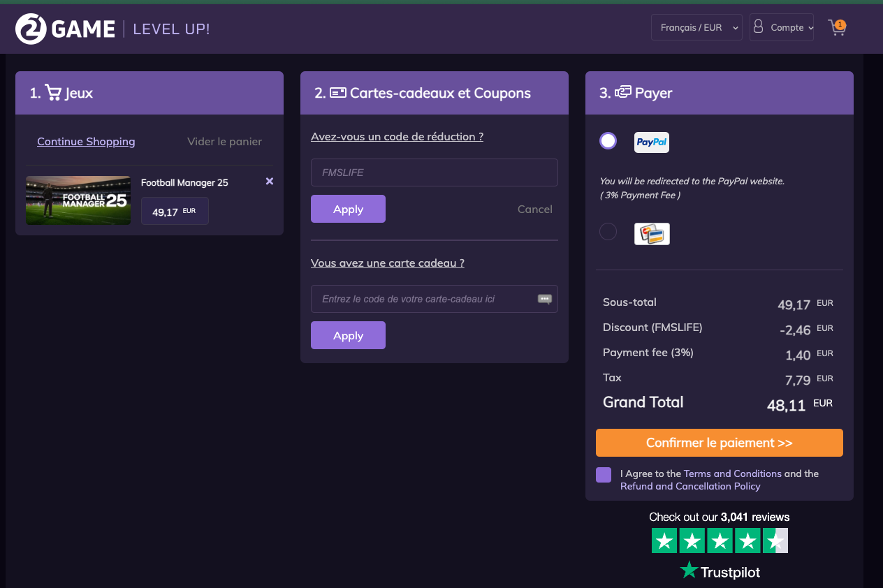Image resolution: width=883 pixels, height=588 pixels.
Task: Click the Trustpilot five-star rating bar
Action: (x=720, y=541)
